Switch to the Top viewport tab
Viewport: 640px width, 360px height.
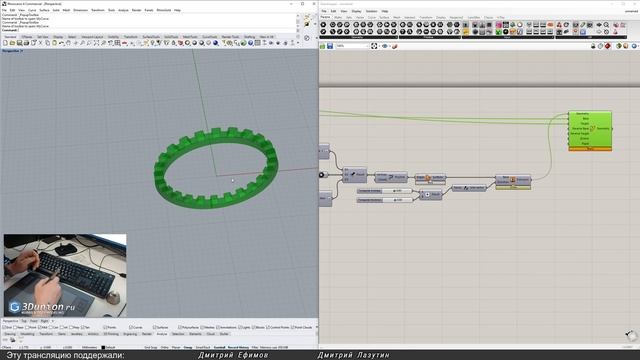24,321
